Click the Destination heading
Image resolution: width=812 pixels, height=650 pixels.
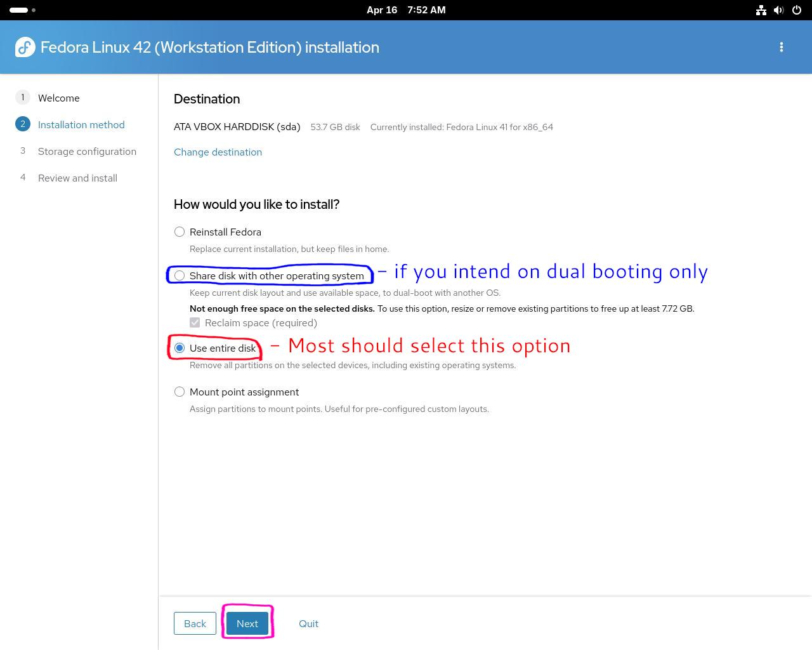207,99
